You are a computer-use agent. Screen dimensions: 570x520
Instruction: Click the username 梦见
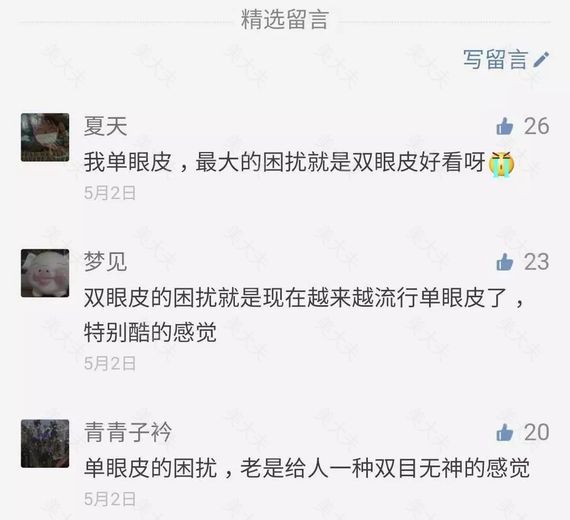pos(105,262)
